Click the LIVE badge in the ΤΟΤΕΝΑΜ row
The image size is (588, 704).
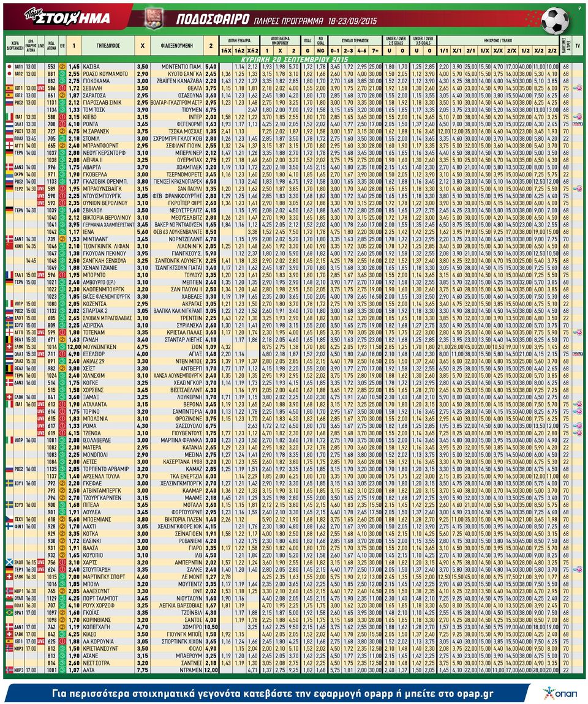(x=41, y=332)
